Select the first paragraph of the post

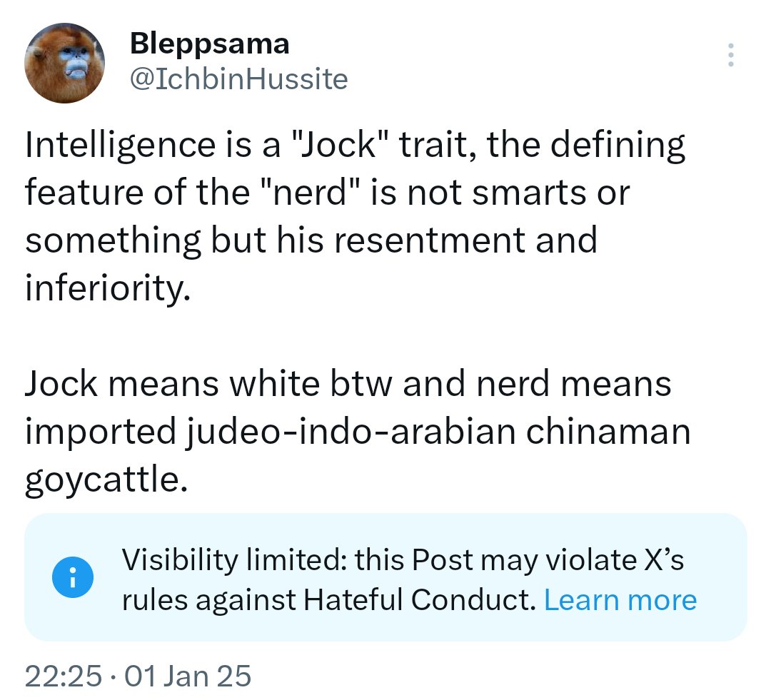click(x=355, y=216)
